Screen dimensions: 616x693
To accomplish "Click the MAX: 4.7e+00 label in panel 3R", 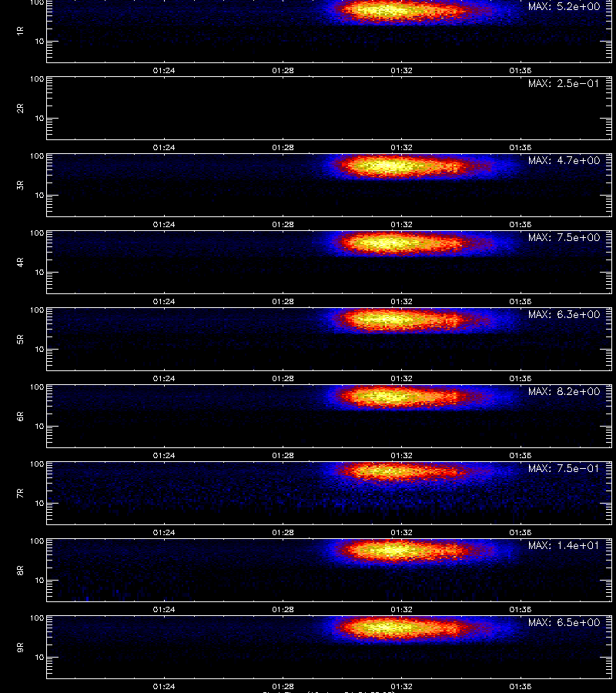I will [564, 160].
